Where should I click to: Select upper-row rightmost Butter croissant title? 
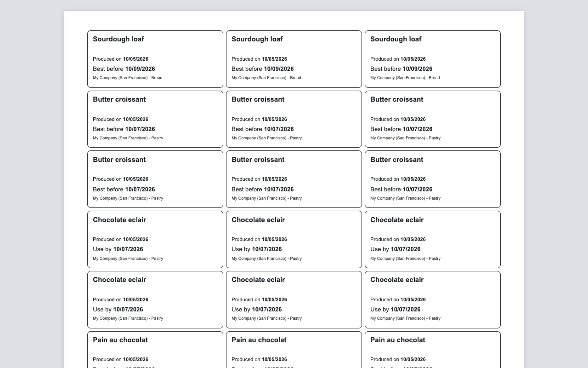(x=396, y=99)
